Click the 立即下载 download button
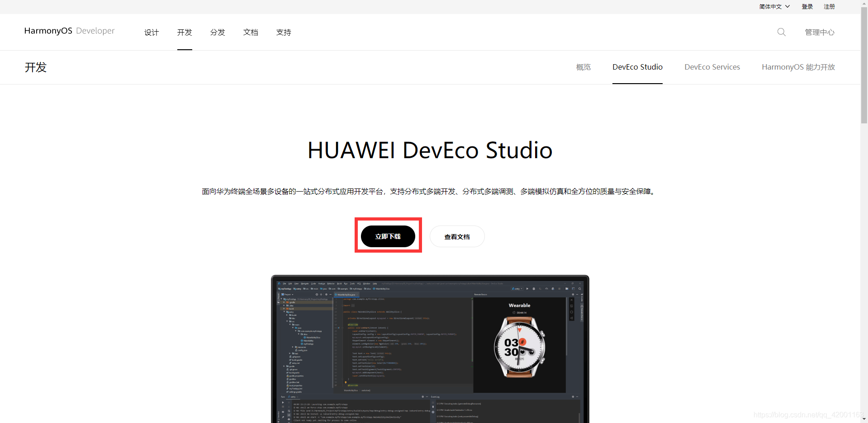The width and height of the screenshot is (868, 423). pos(388,236)
